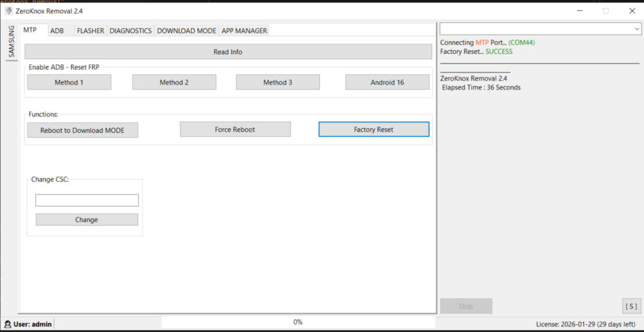
Task: Click the Factory Reset button
Action: click(x=374, y=130)
